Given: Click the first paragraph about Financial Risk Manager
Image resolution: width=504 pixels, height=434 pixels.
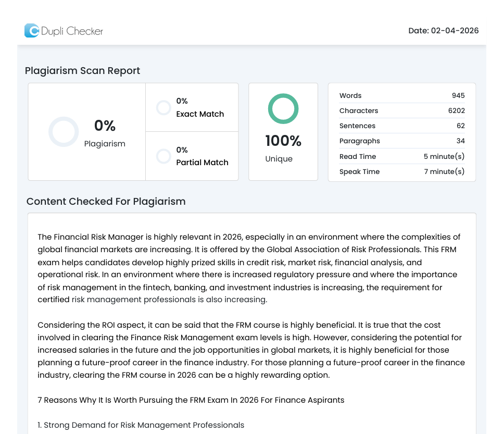Looking at the screenshot, I should 249,268.
